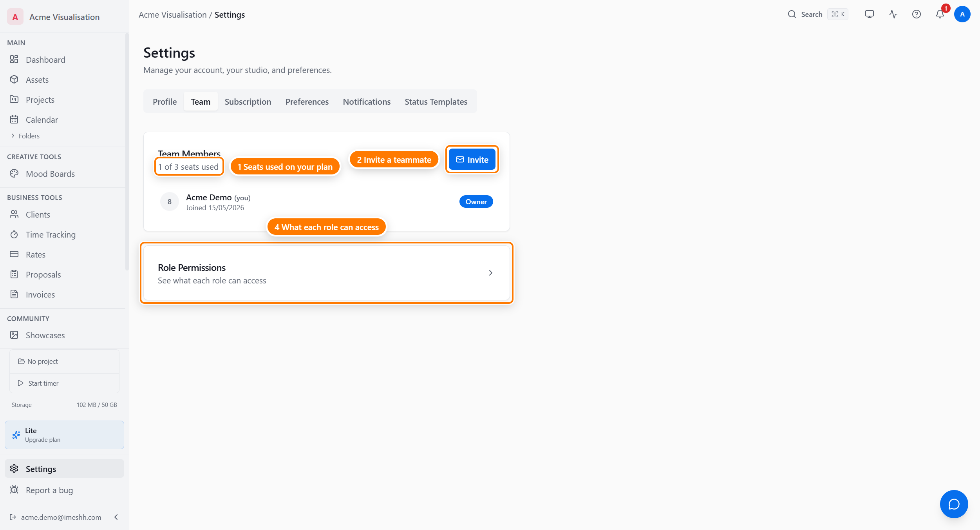Click the search magnifier icon
This screenshot has width=980, height=530.
point(792,14)
